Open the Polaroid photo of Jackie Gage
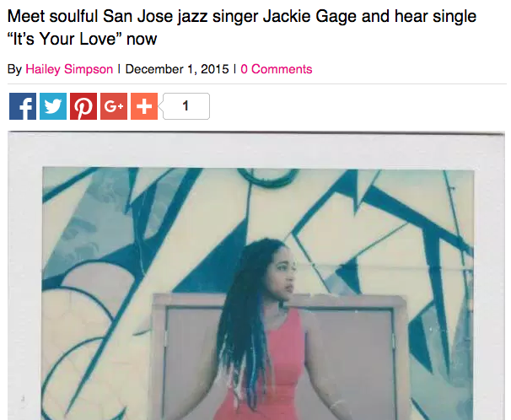 (256, 276)
